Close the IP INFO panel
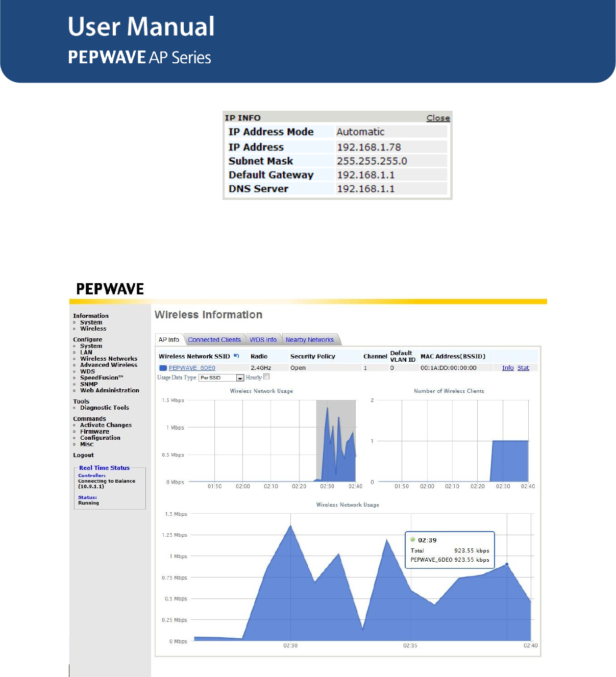Viewport: 616px width, 677px height. click(x=438, y=118)
